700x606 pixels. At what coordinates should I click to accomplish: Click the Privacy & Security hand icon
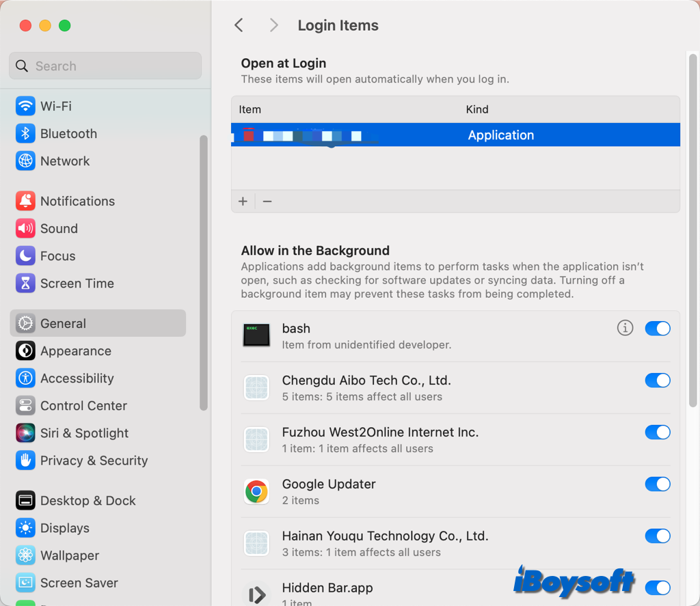(x=25, y=460)
